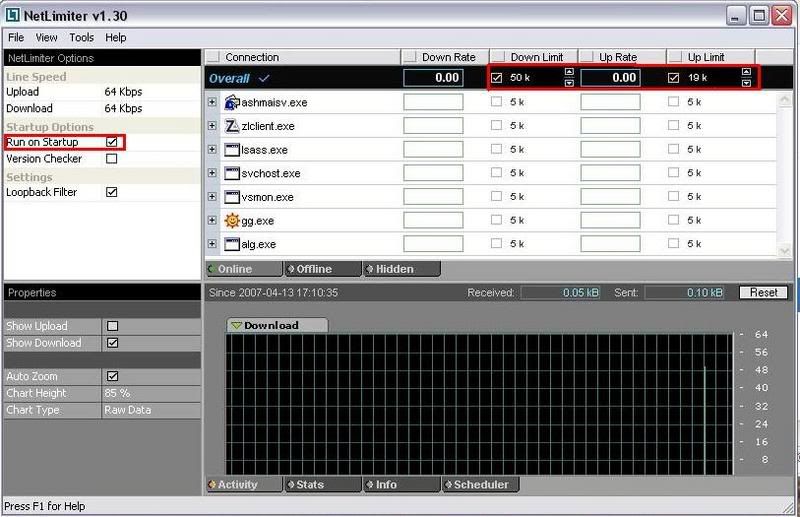800x517 pixels.
Task: Select the Download chart tab
Action: click(x=277, y=325)
